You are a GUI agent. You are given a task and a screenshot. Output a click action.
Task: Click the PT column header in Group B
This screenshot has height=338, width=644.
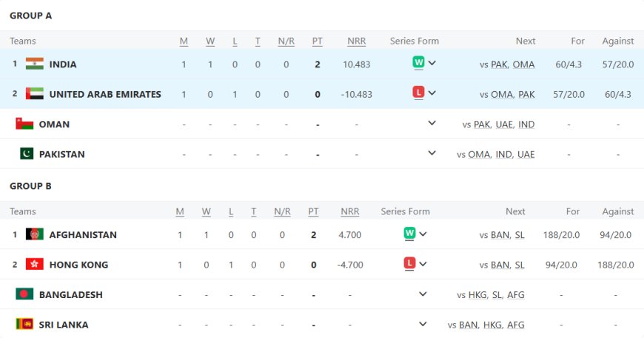[314, 212]
